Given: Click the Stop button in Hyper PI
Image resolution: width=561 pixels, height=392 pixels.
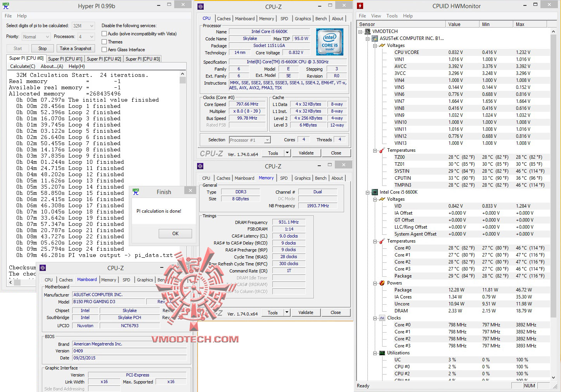Looking at the screenshot, I should pyautogui.click(x=43, y=49).
